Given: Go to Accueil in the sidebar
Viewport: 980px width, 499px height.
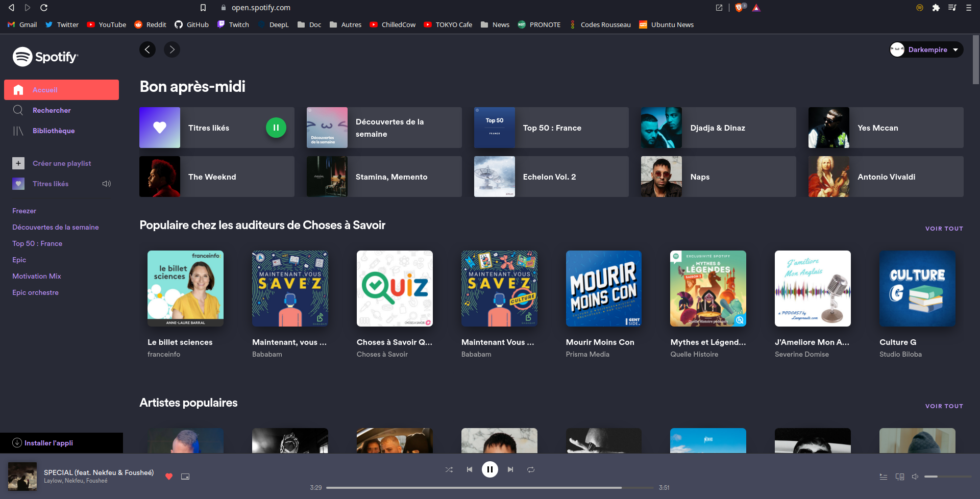Looking at the screenshot, I should [61, 90].
